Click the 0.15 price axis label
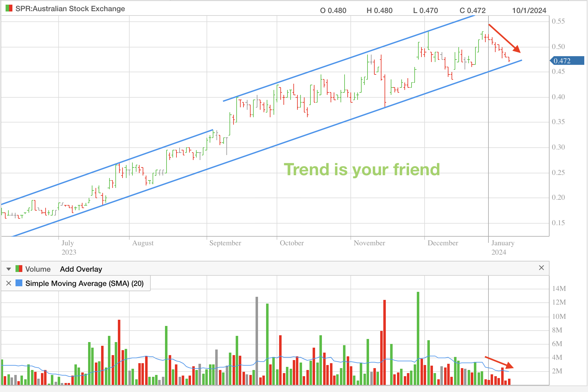This screenshot has width=588, height=392. coord(558,223)
